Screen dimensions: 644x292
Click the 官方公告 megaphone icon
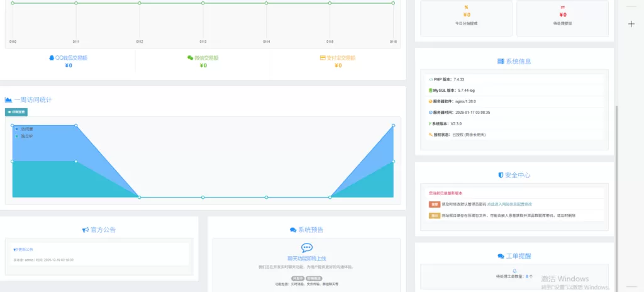85,230
